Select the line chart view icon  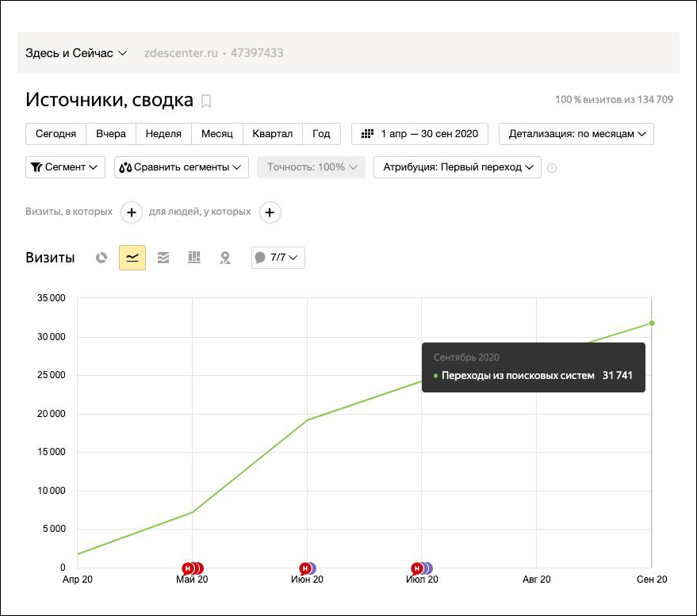pos(132,257)
